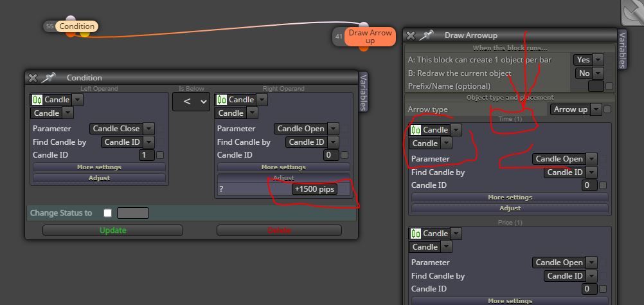Open Time (1) second Candle dropdown
644x305 pixels.
[x=430, y=143]
